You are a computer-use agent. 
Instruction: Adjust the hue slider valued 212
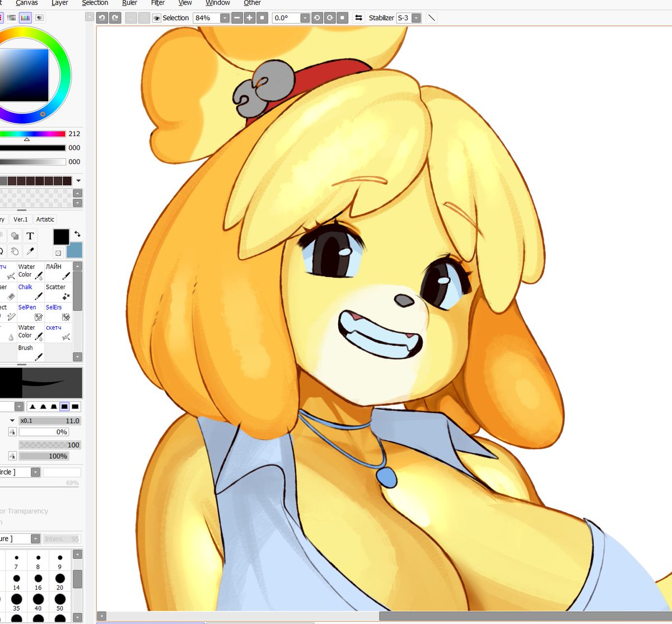click(32, 134)
